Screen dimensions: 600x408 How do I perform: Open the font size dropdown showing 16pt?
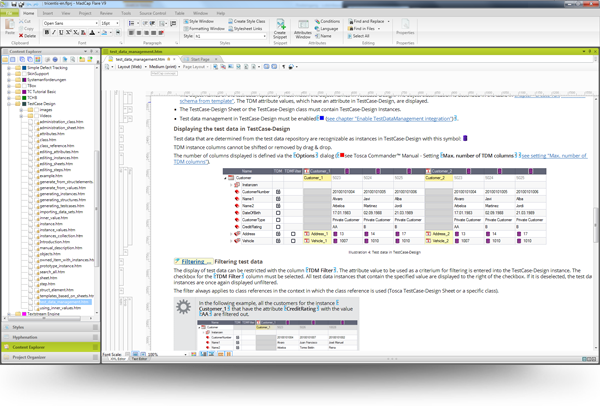pos(109,23)
